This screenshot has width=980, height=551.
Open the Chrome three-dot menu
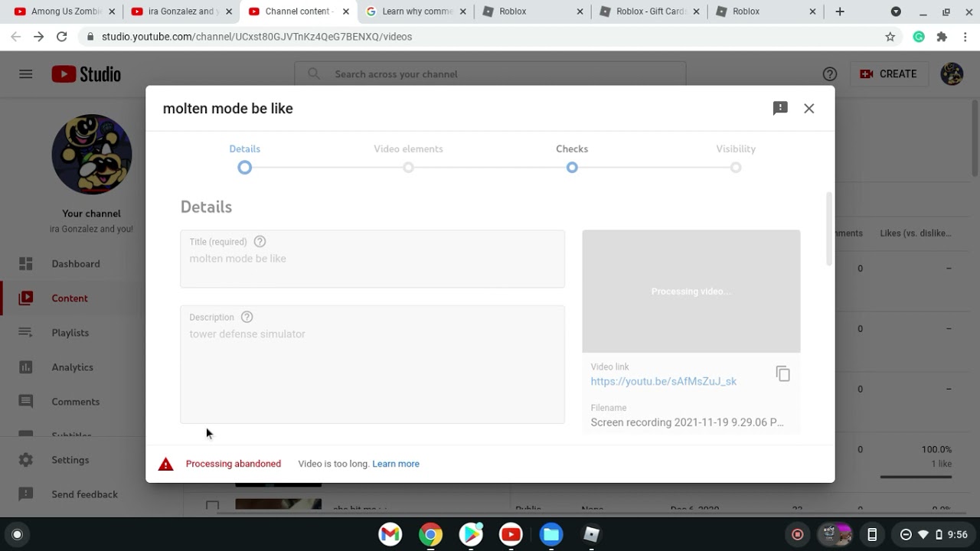[965, 37]
